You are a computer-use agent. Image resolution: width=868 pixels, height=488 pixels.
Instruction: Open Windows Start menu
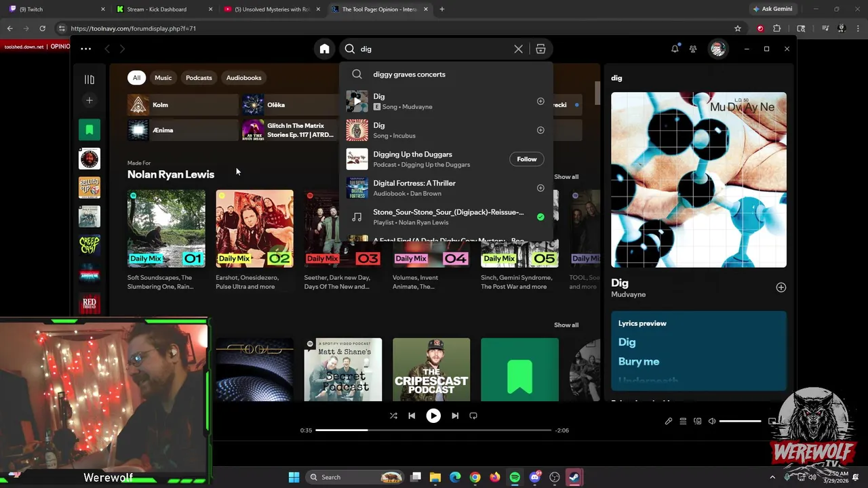pyautogui.click(x=294, y=477)
